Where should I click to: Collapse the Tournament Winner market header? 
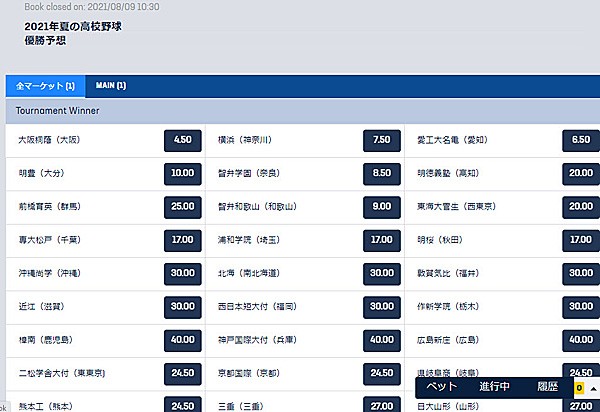coord(300,110)
